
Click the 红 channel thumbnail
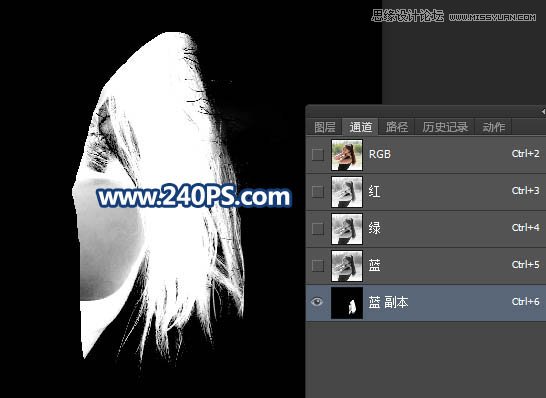pyautogui.click(x=347, y=192)
